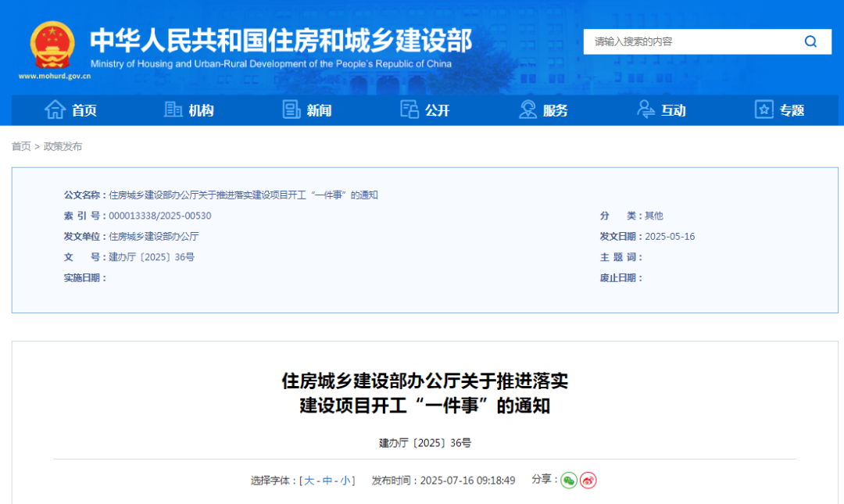Set font size to large (大)
The height and width of the screenshot is (504, 844).
coord(309,481)
